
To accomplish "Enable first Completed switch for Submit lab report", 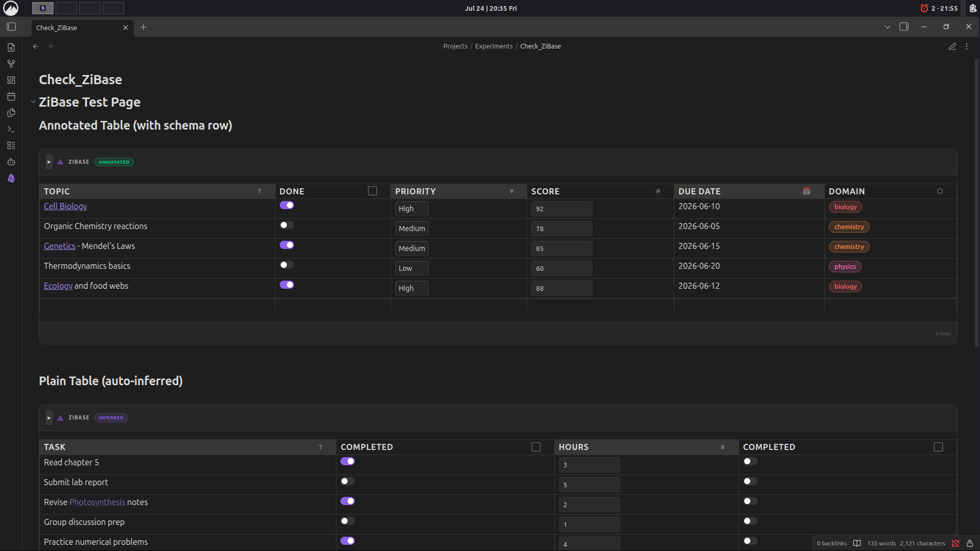I will pos(348,481).
